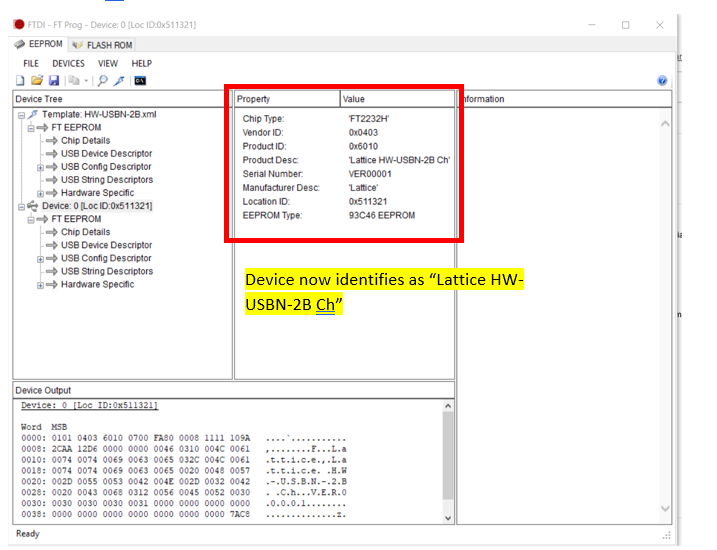Expand USB Config Descriptor under the Template
The height and width of the screenshot is (550, 717).
40,167
